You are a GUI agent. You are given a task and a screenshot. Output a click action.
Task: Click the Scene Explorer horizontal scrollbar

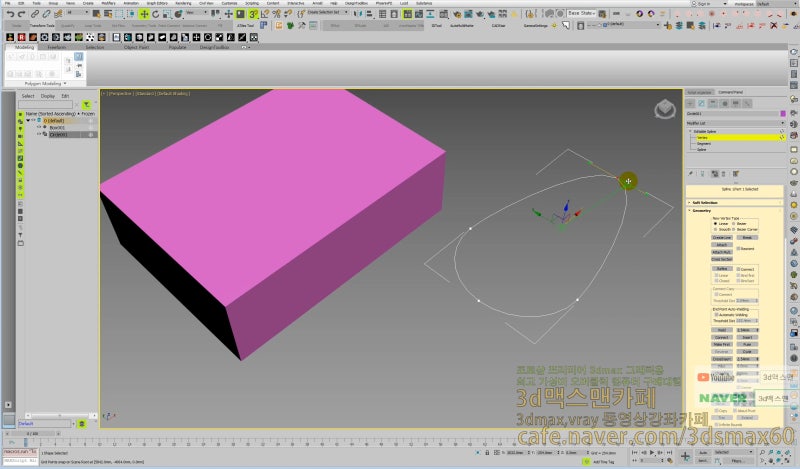[60, 415]
